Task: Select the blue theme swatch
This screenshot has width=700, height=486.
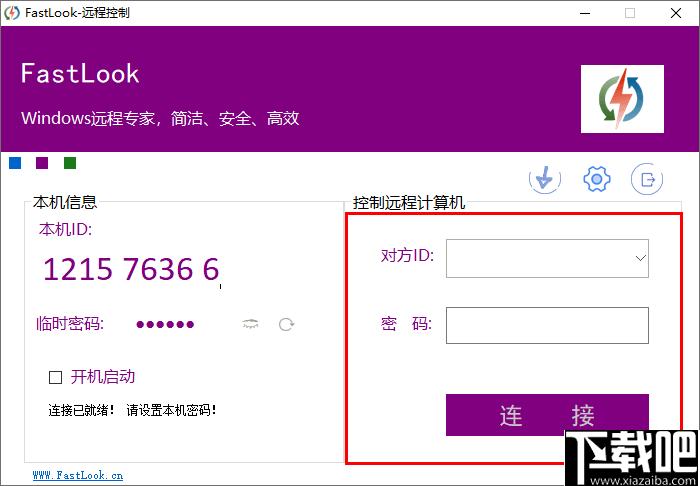Action: [x=15, y=163]
